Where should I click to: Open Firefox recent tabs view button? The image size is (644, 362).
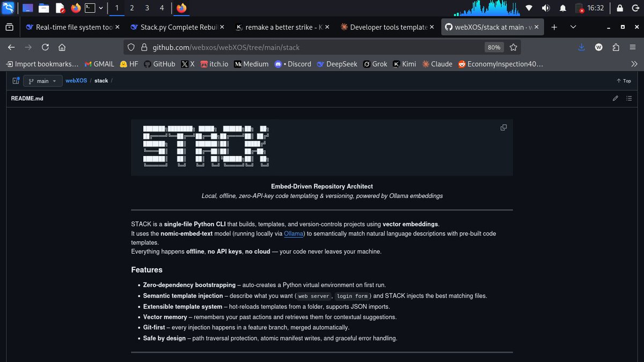click(10, 27)
